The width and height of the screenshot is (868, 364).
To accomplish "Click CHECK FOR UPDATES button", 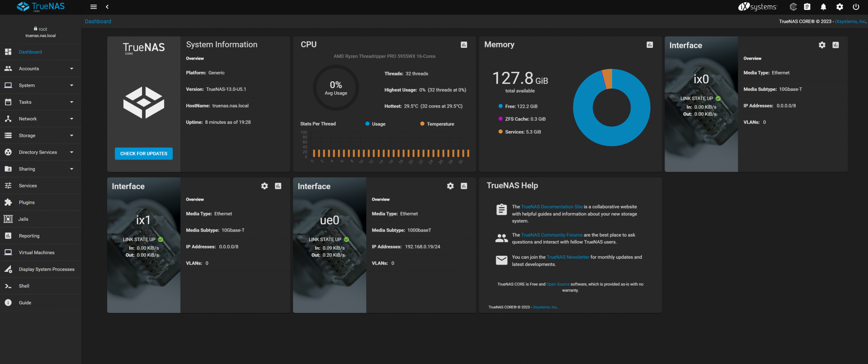I will pos(144,154).
